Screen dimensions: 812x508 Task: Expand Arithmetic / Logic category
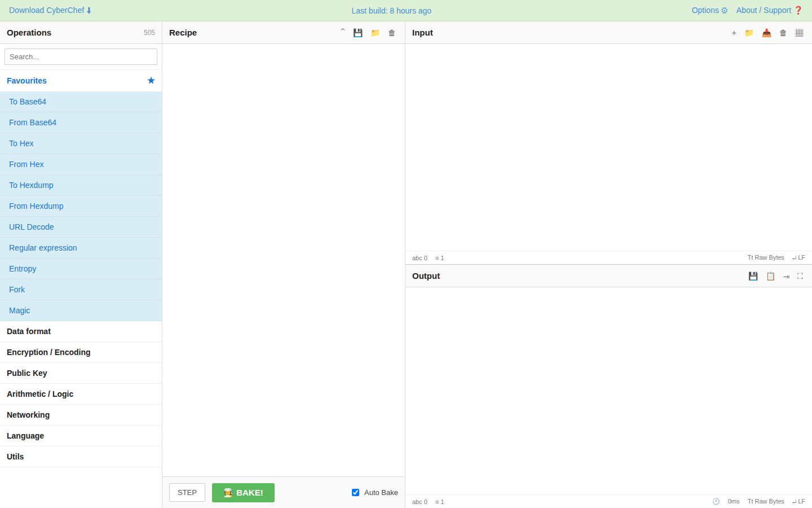[81, 394]
